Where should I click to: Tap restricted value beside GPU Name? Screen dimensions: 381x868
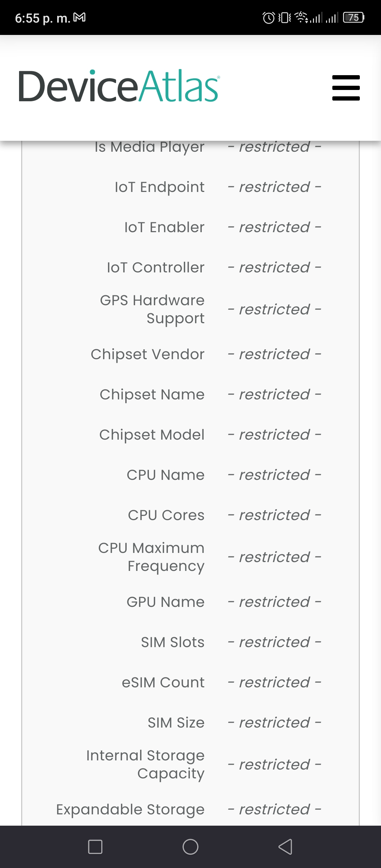point(274,602)
